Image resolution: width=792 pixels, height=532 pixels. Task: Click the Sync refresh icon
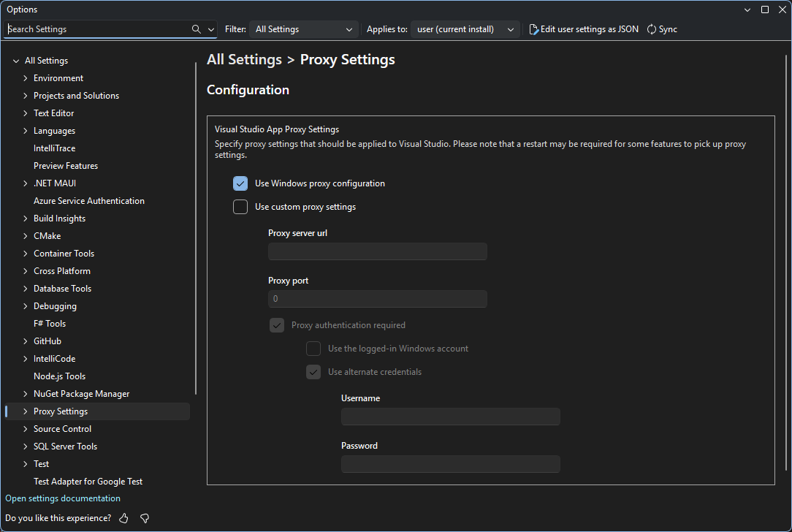(x=650, y=28)
